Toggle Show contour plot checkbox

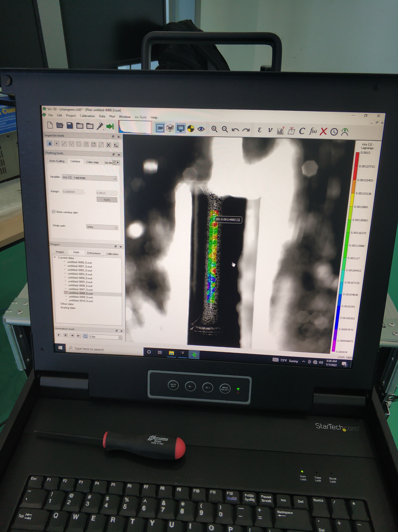tap(54, 212)
